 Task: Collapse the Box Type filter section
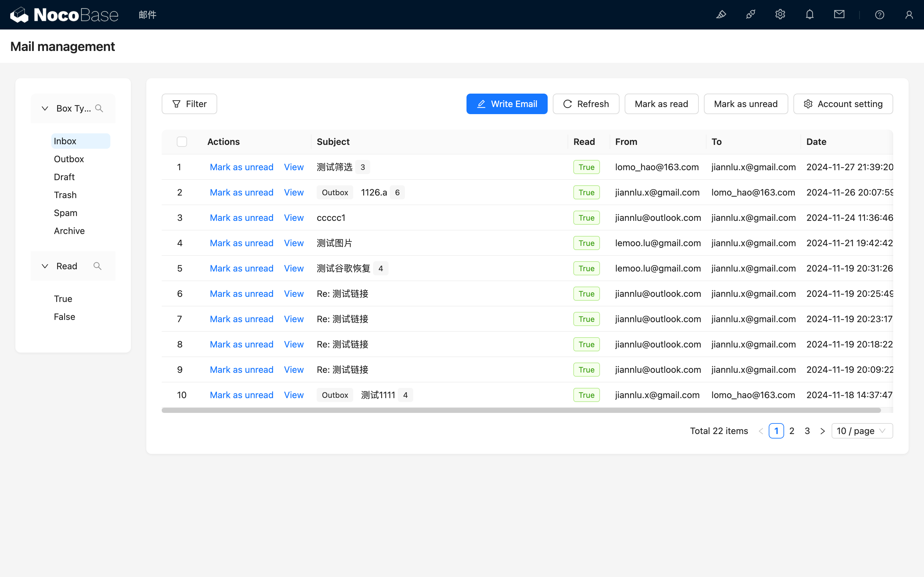coord(45,108)
